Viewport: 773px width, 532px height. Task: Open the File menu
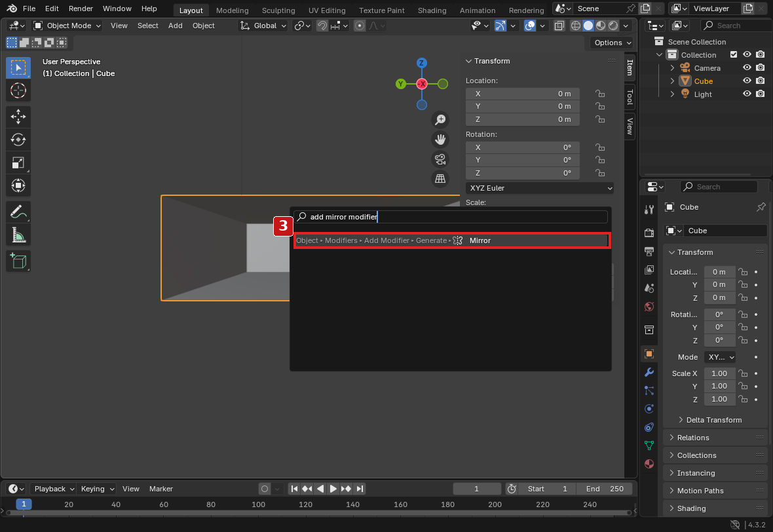[x=29, y=9]
